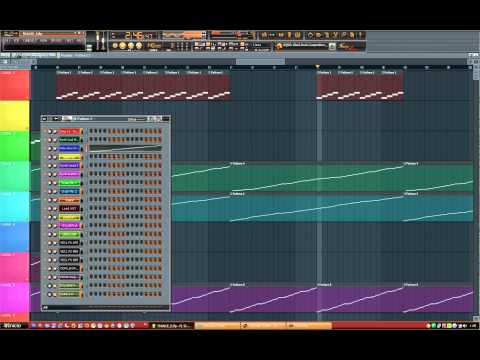Click the playlist horizontal scrollbar thumb

coord(260,61)
